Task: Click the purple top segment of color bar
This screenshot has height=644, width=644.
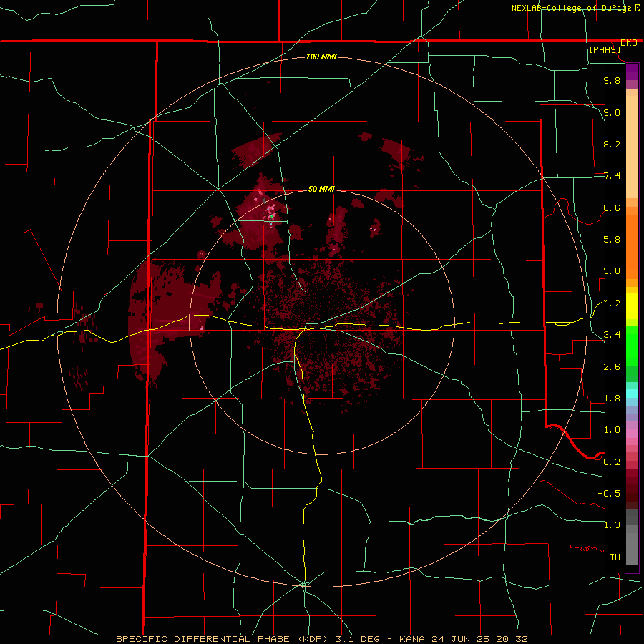Action: tap(632, 72)
